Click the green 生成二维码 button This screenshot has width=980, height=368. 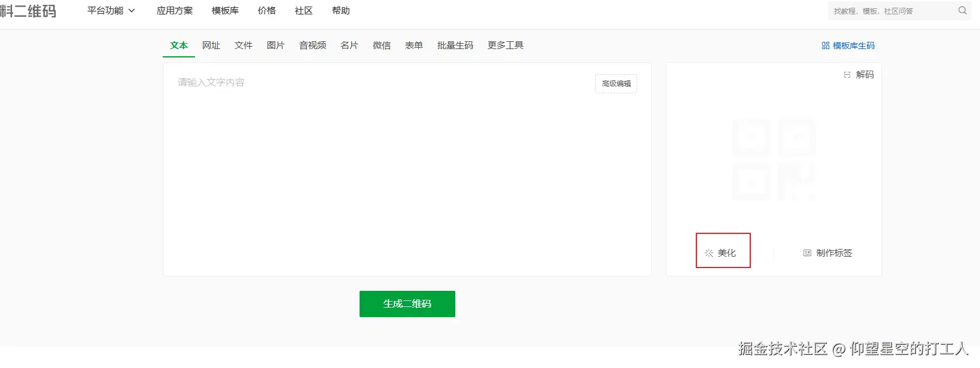pos(407,304)
